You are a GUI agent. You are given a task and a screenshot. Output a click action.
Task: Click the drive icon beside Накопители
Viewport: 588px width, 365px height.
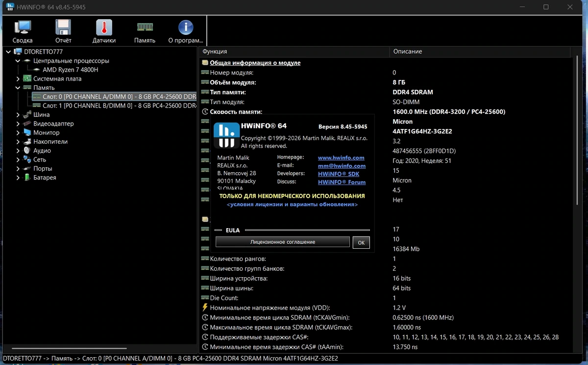27,141
